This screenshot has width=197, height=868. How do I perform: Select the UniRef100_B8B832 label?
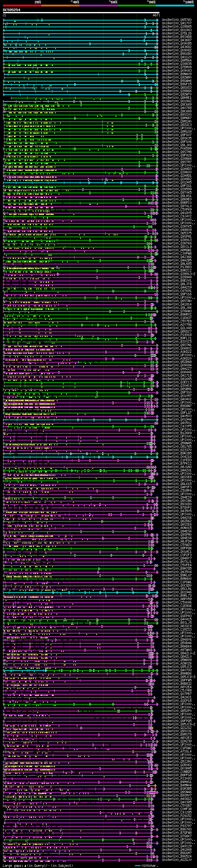pos(177,684)
